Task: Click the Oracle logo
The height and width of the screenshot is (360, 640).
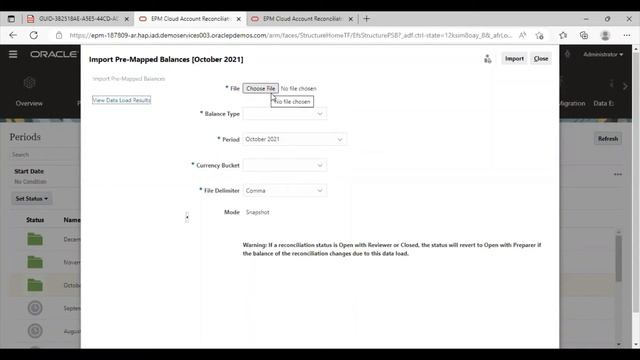Action: coord(53,54)
